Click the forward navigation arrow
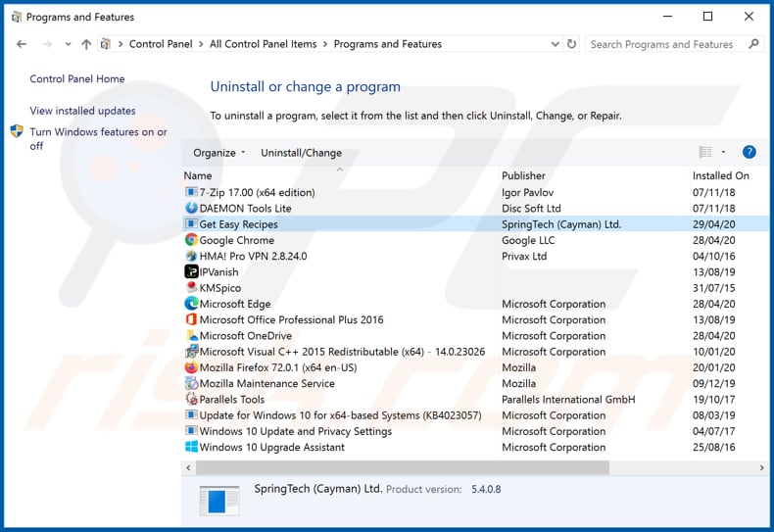 (x=47, y=44)
